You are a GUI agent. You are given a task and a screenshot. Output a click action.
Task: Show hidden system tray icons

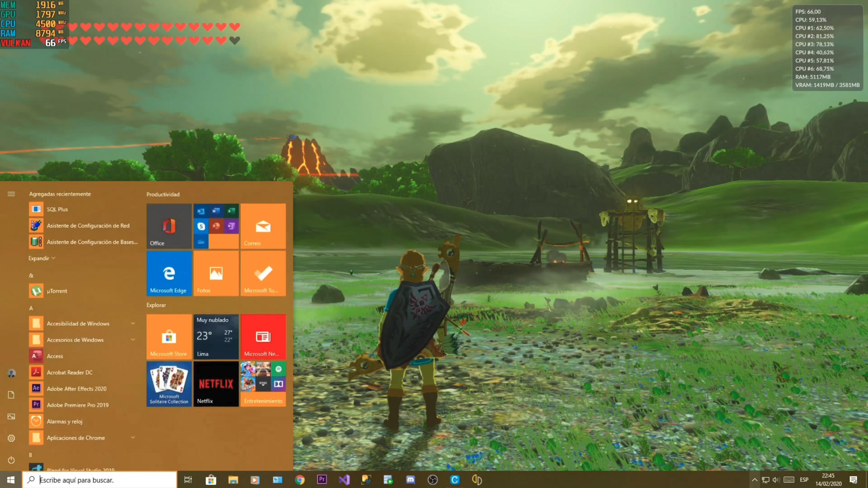tap(754, 480)
